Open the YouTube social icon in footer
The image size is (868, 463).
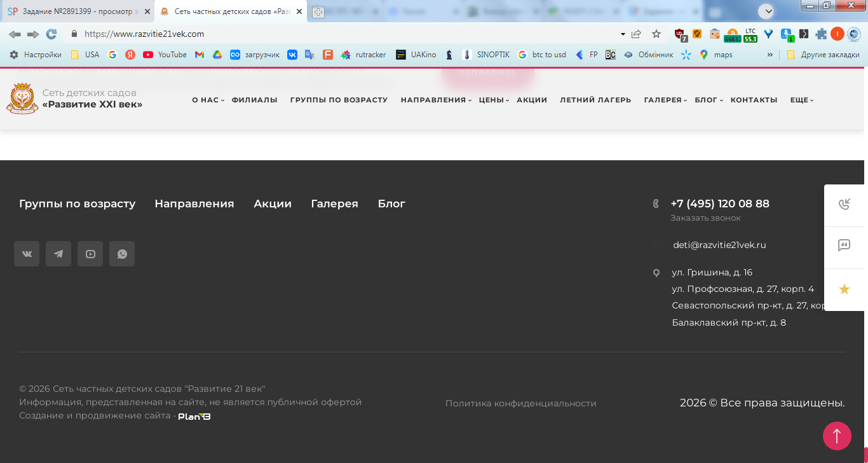point(90,254)
